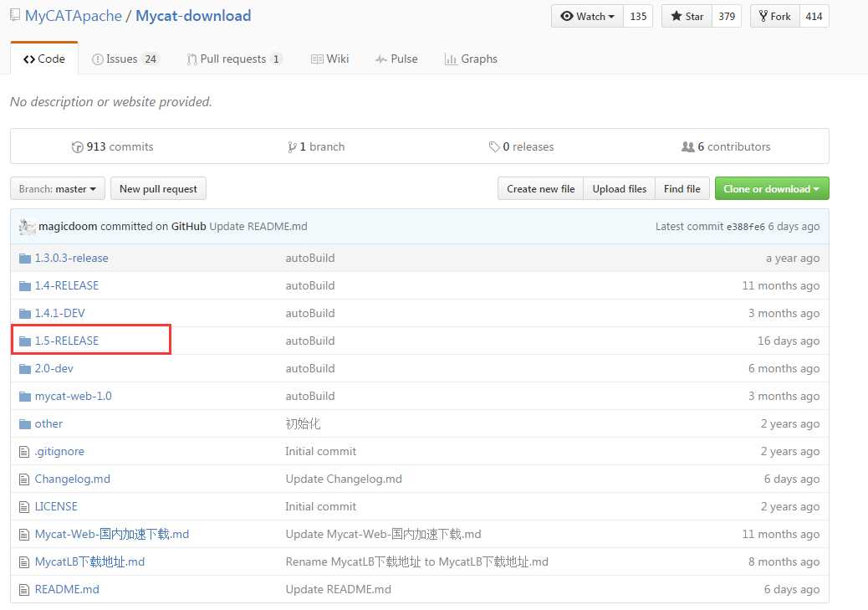Image resolution: width=868 pixels, height=610 pixels.
Task: Open the stargazers count 379
Action: (727, 16)
